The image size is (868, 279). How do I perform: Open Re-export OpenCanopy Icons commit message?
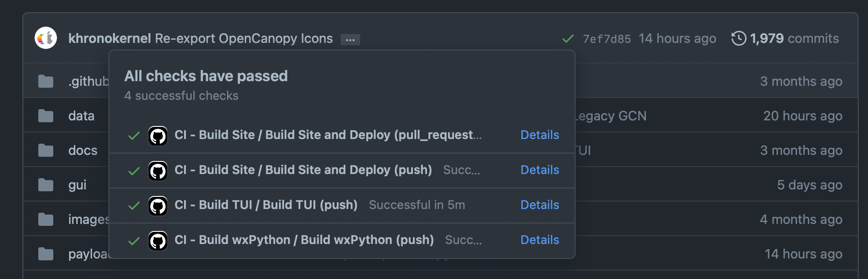click(243, 38)
